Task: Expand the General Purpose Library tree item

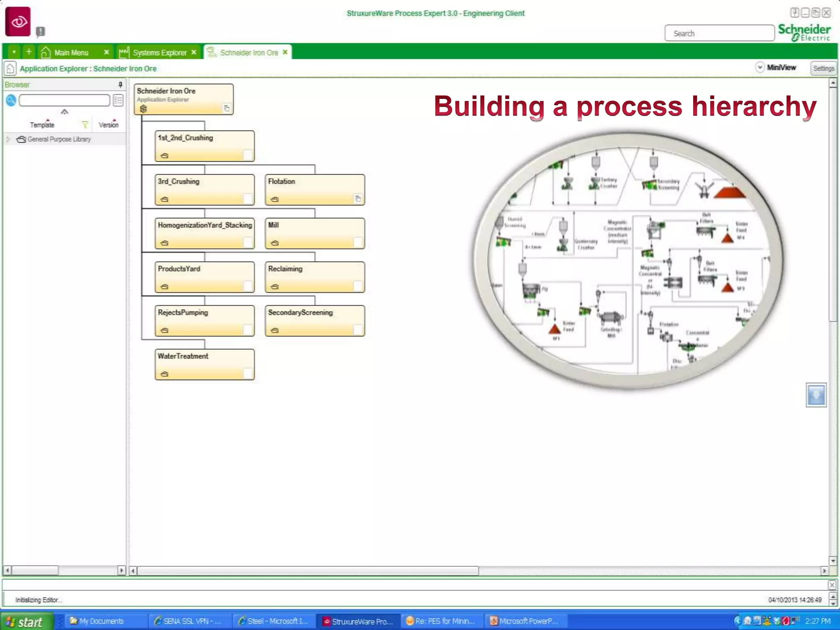Action: (8, 139)
